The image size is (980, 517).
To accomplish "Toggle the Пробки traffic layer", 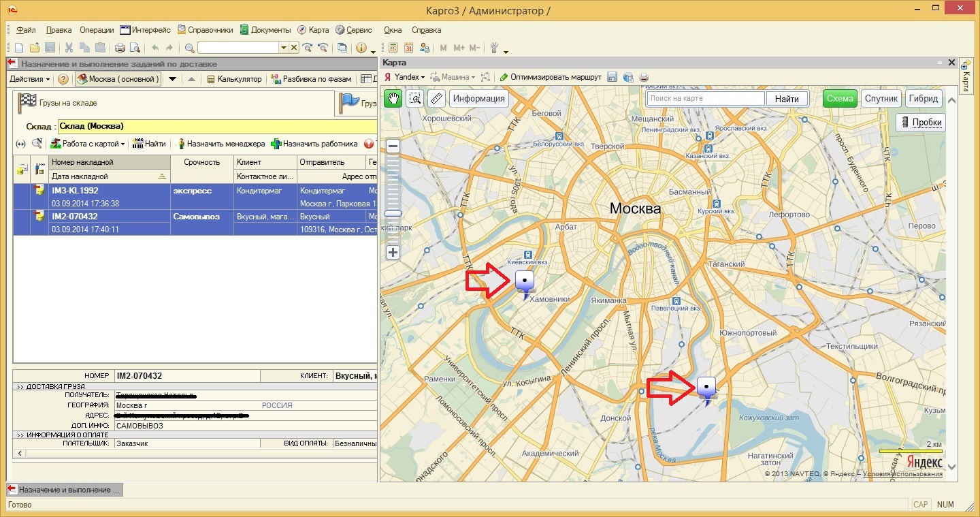I will [x=921, y=122].
